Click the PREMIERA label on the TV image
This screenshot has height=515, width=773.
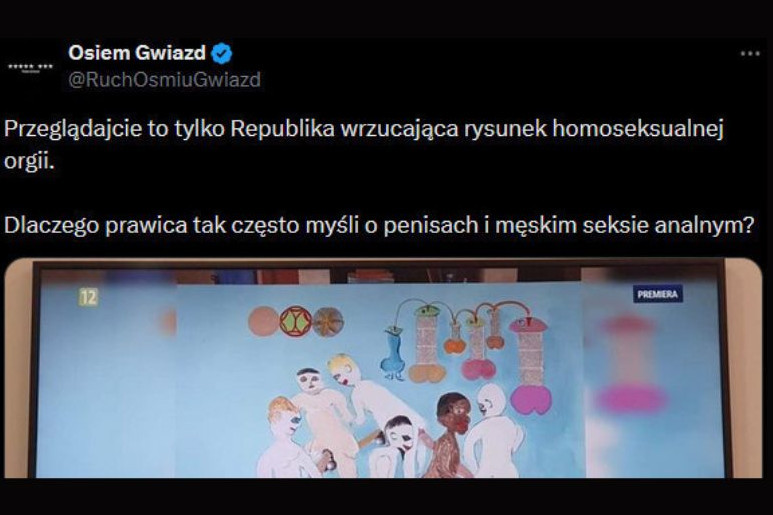(658, 294)
